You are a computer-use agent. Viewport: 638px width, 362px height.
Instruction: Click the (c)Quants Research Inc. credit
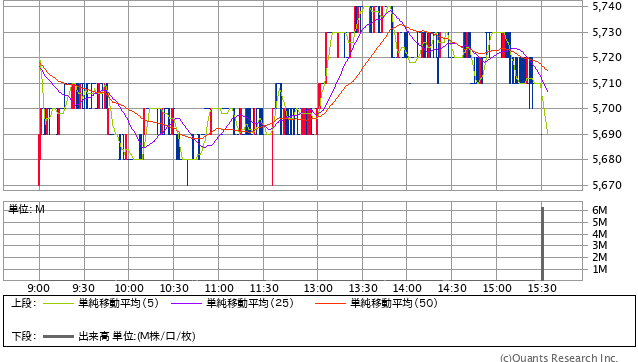click(559, 358)
